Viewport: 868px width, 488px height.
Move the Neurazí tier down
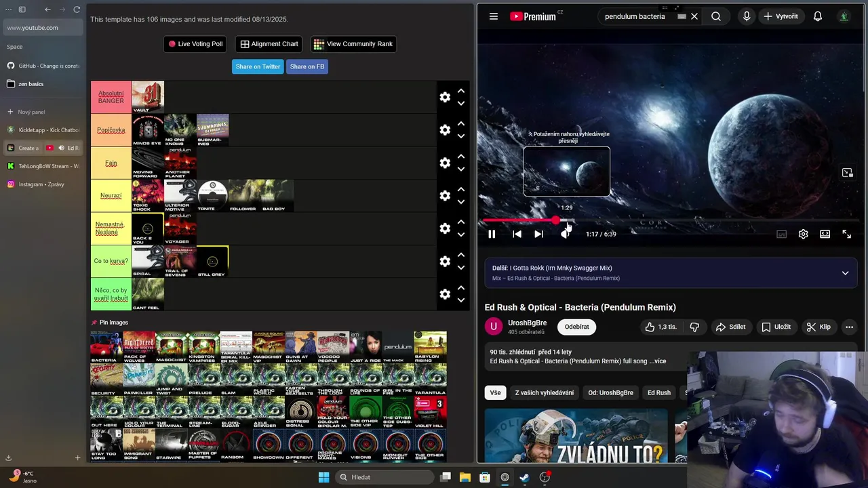[x=461, y=202]
